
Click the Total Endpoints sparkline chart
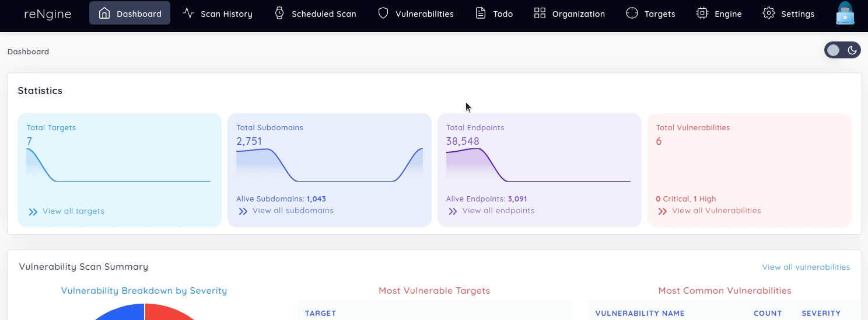point(538,165)
